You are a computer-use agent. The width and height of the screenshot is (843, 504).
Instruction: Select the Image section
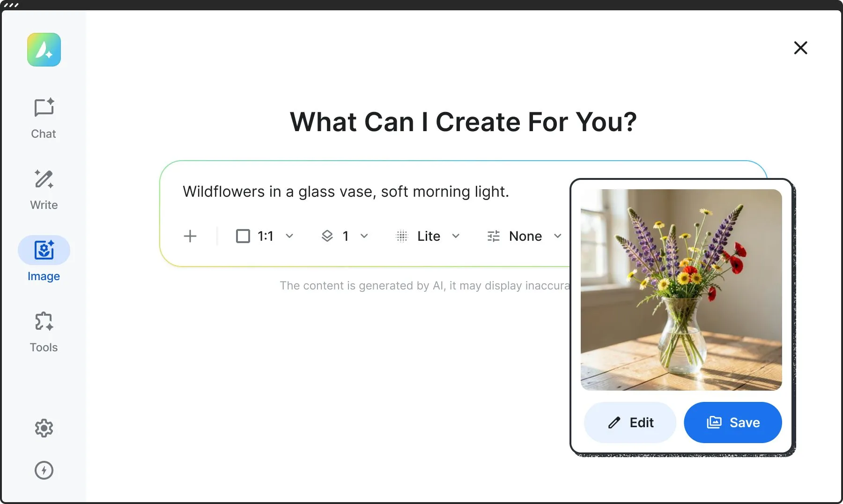pyautogui.click(x=44, y=259)
